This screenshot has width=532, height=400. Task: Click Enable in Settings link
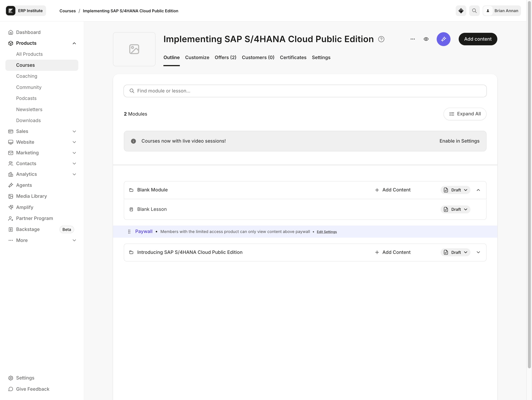[459, 141]
